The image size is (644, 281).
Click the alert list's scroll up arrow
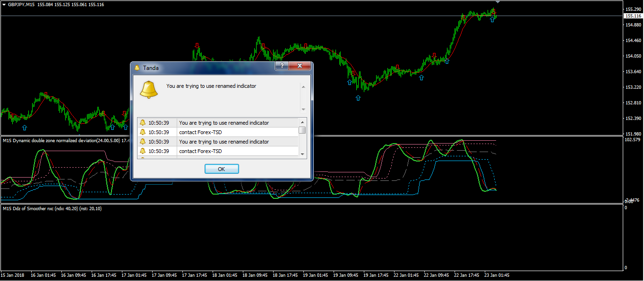tap(302, 121)
